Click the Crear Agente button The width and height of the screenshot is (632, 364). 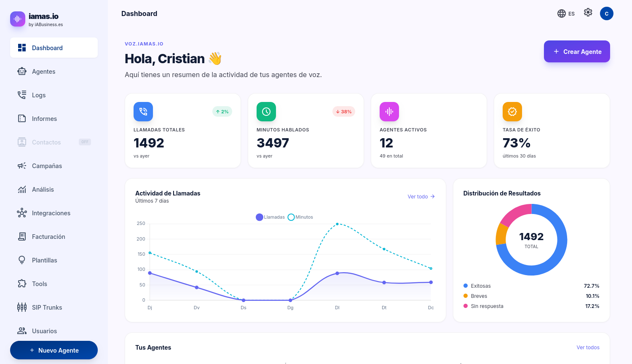577,51
